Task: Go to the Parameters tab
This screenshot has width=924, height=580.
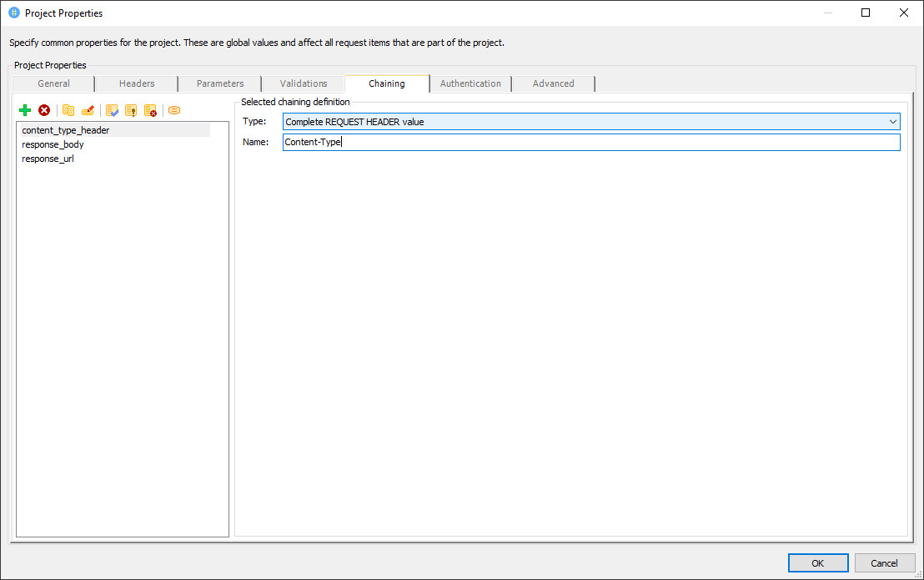Action: [220, 83]
